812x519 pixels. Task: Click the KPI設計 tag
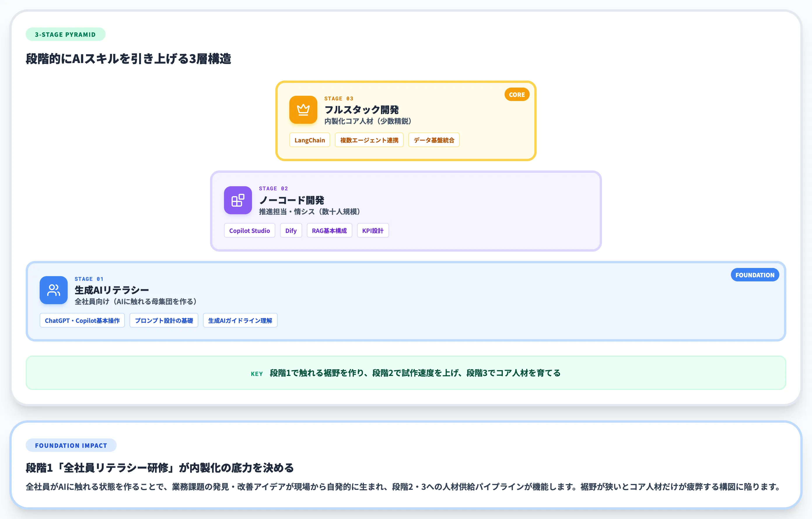coord(373,231)
